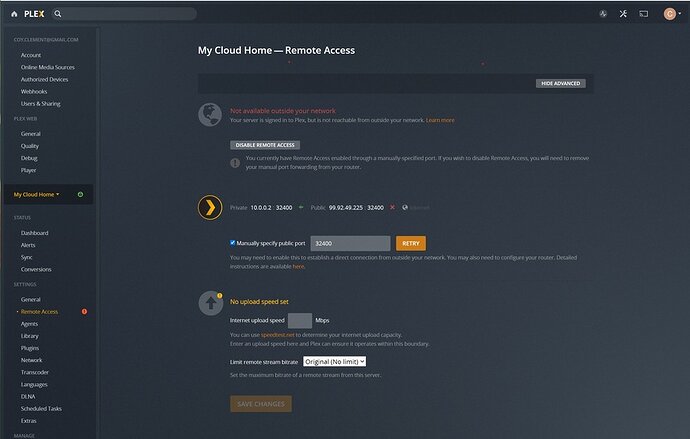This screenshot has width=690, height=439.
Task: Open the Sync status page
Action: point(26,257)
